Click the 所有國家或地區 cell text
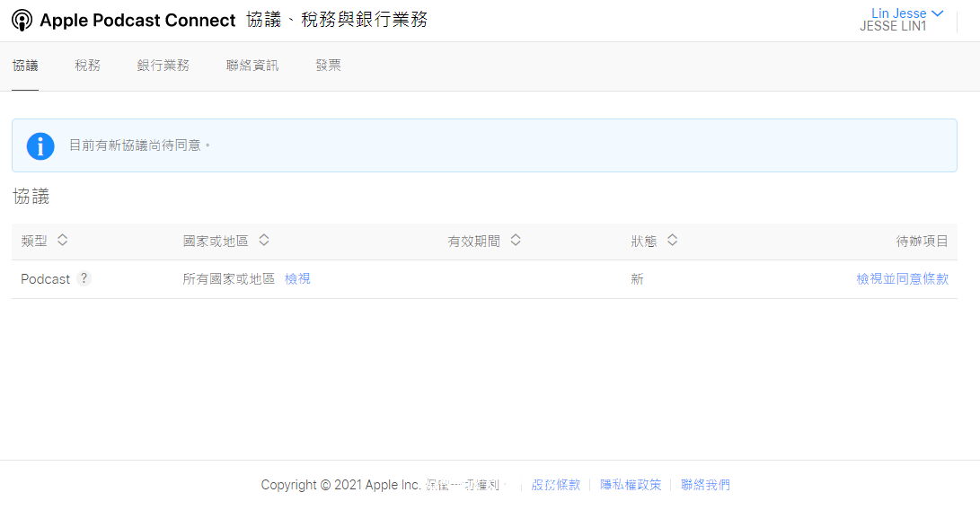980x510 pixels. 229,278
